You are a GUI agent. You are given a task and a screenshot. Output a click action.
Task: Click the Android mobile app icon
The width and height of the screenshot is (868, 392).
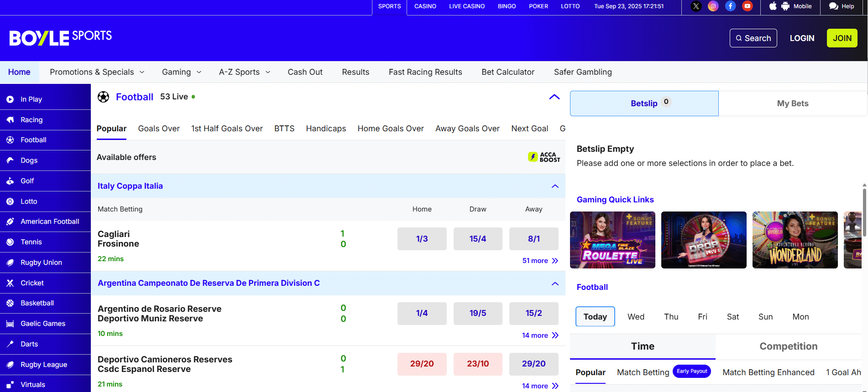click(x=785, y=6)
